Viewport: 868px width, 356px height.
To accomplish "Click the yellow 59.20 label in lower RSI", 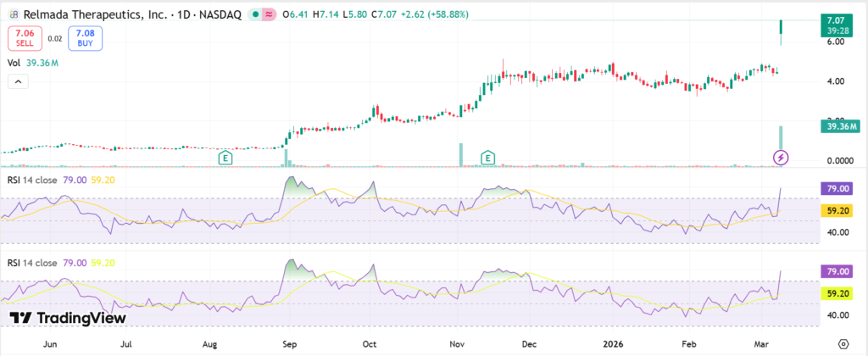I will 837,294.
